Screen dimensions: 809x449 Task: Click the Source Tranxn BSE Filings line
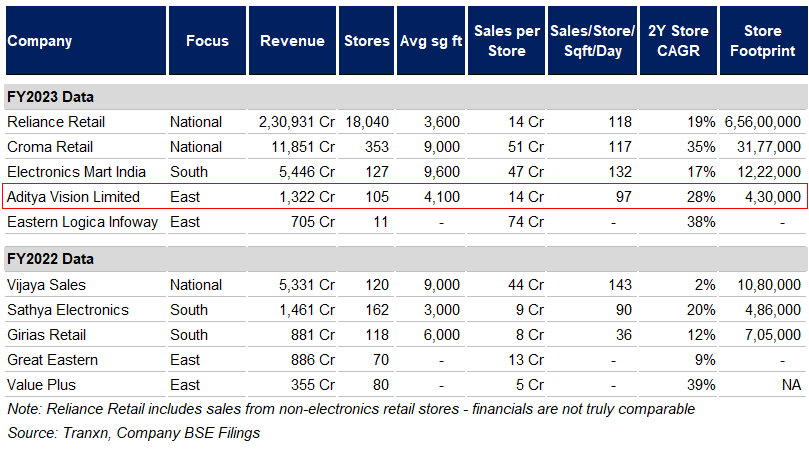pyautogui.click(x=134, y=433)
